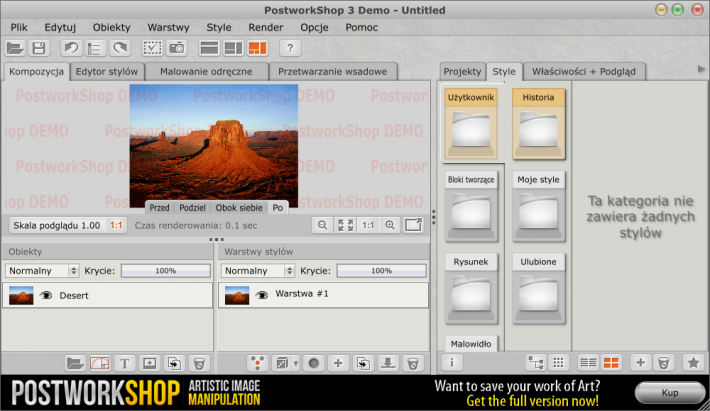The width and height of the screenshot is (710, 411).
Task: Add a text object with the T icon
Action: (x=125, y=363)
